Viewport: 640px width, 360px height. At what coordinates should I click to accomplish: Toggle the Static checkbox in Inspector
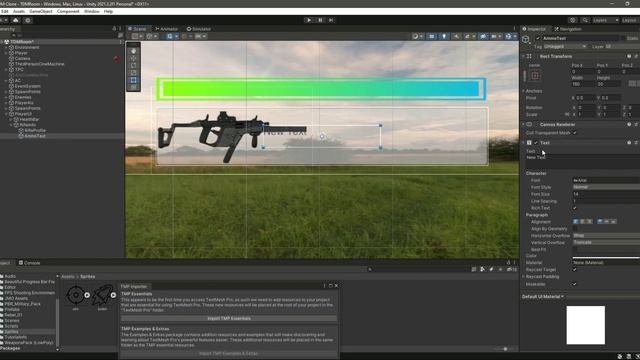(x=623, y=38)
